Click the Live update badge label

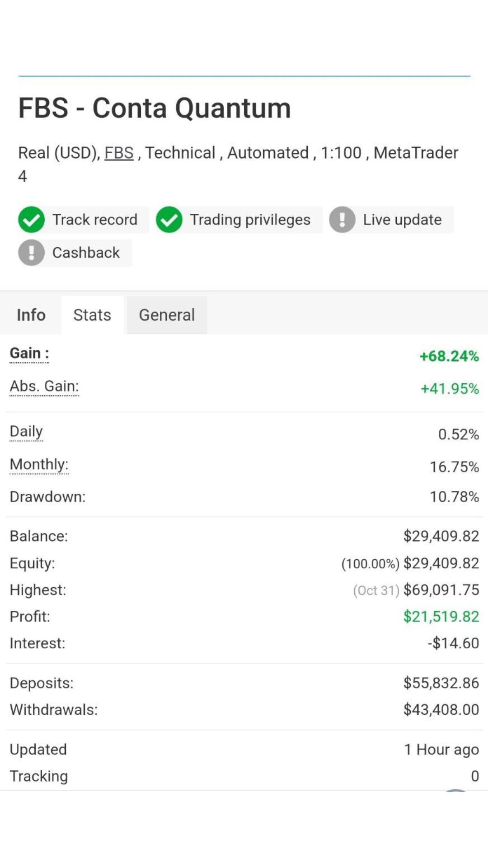pos(403,220)
